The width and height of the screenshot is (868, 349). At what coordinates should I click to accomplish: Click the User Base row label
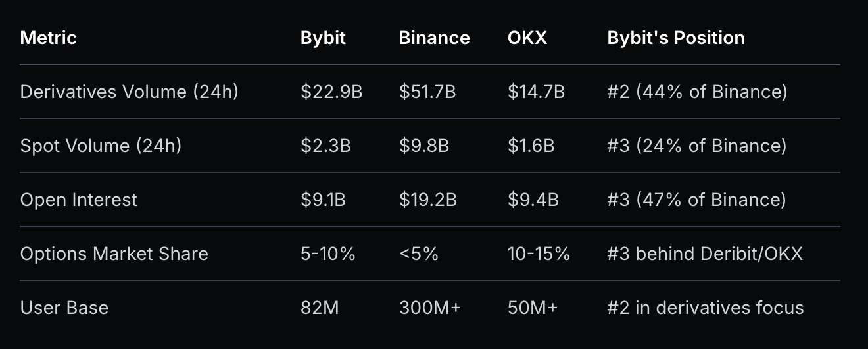[x=64, y=308]
